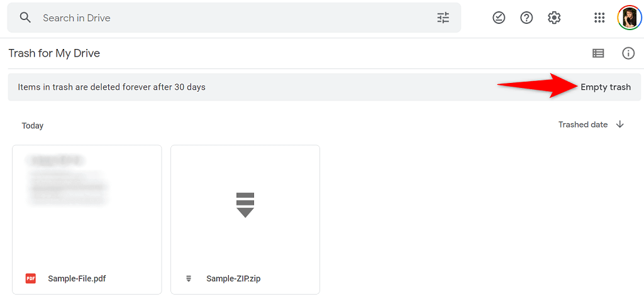Open the Trashed date sort options
The image size is (644, 299).
pos(583,124)
